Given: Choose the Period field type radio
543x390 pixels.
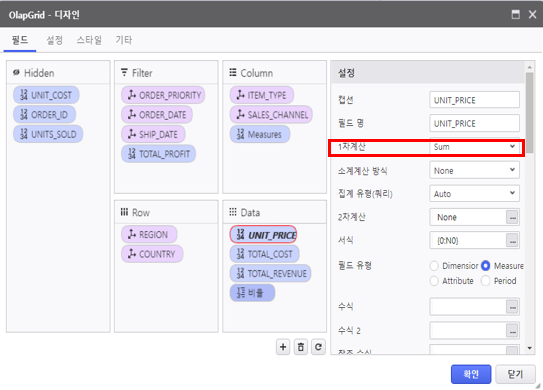Looking at the screenshot, I should (x=486, y=281).
